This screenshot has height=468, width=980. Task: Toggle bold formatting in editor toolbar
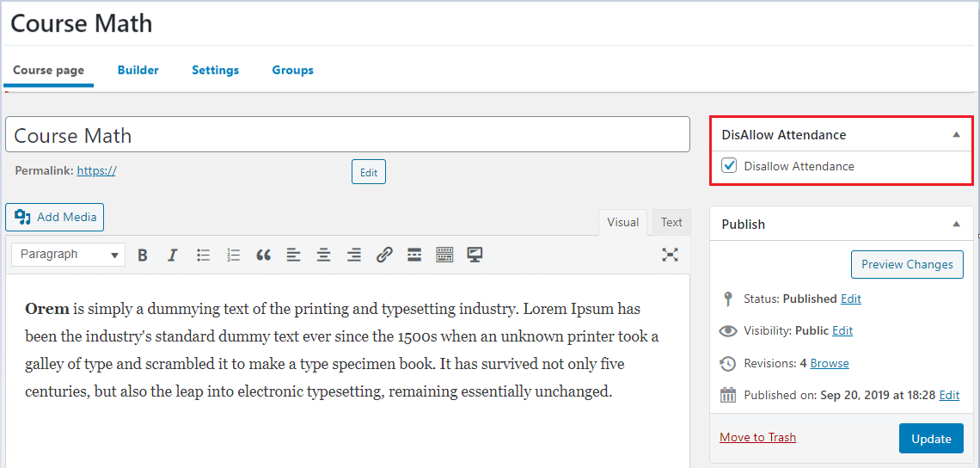point(143,255)
